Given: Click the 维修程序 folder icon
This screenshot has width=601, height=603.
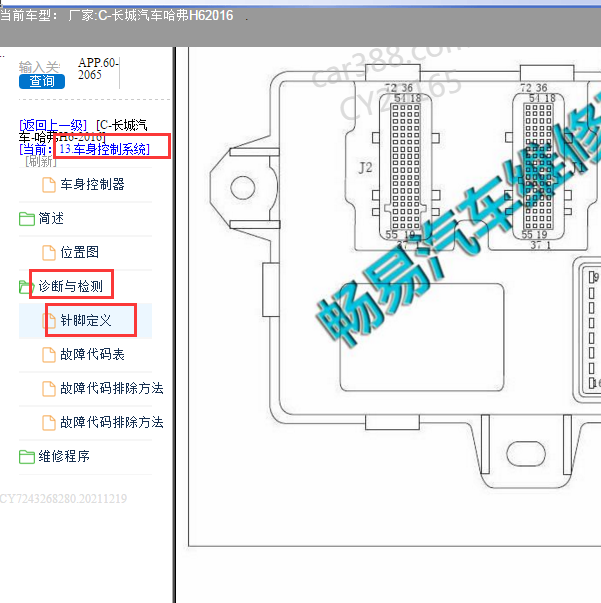Looking at the screenshot, I should [x=27, y=456].
